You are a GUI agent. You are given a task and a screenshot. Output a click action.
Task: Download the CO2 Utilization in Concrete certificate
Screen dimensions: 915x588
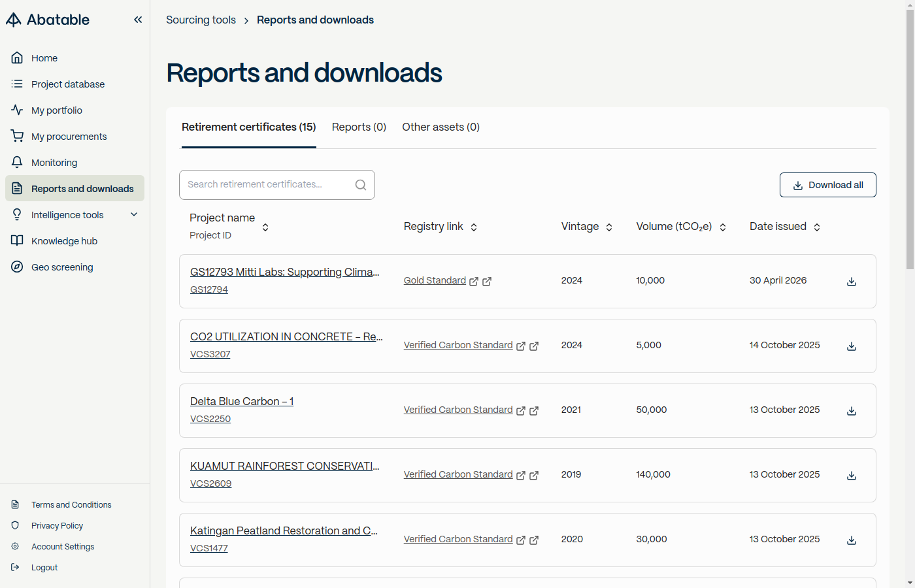852,346
